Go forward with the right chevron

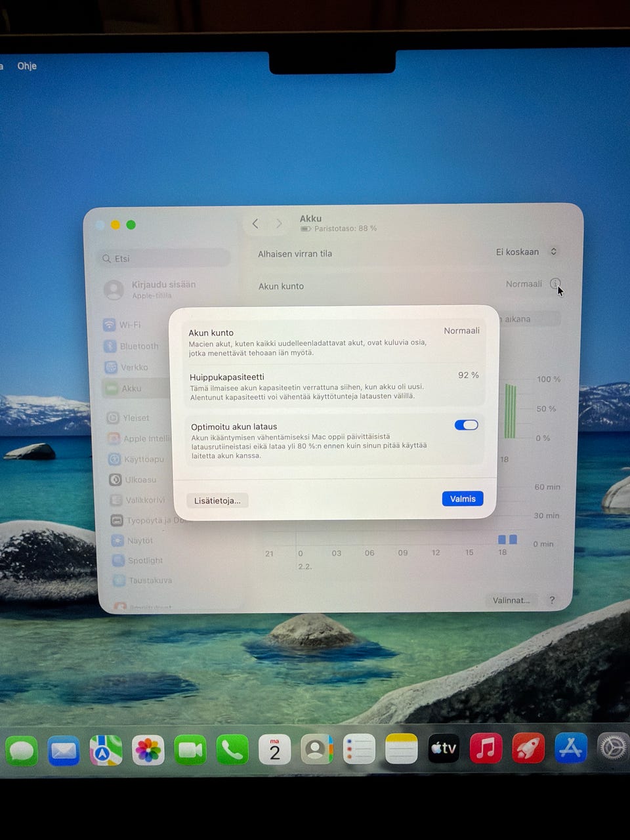(279, 224)
